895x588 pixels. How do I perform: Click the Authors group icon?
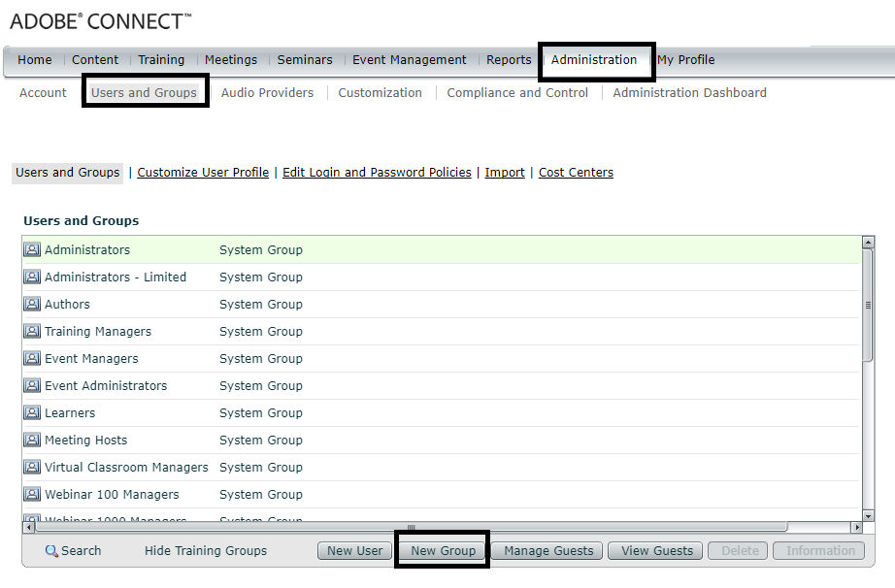32,304
